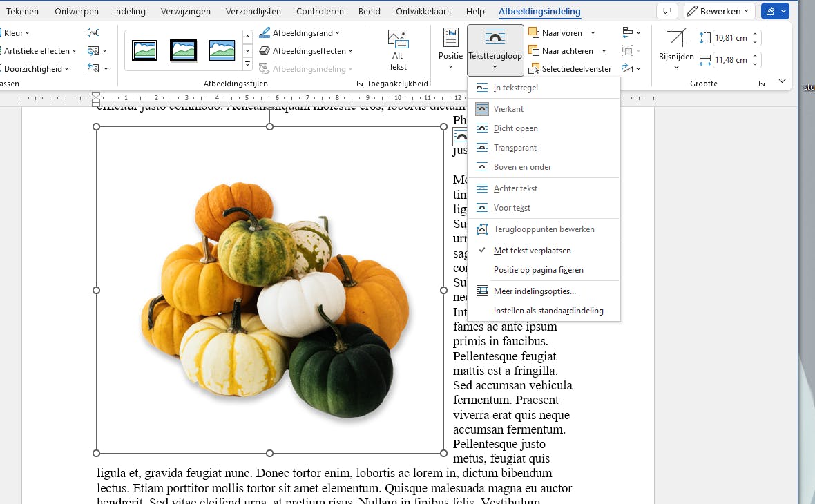Toggle Met tekst verplaatsen
815x504 pixels.
(544, 251)
